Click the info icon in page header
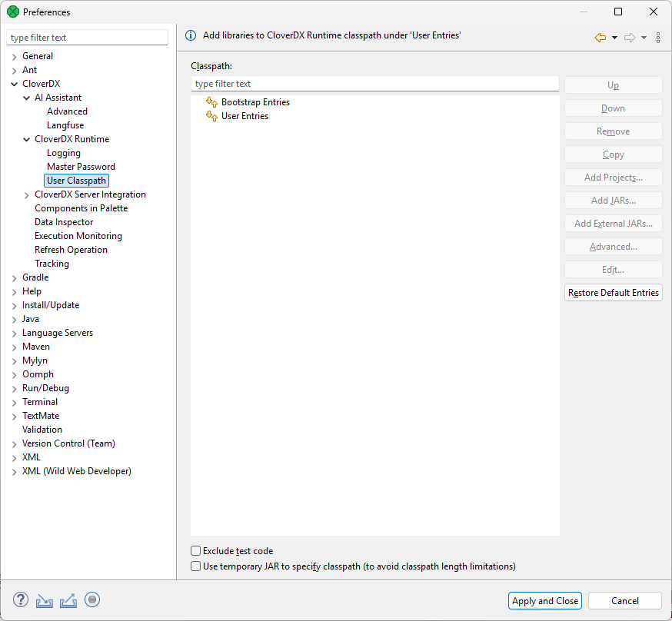 191,35
